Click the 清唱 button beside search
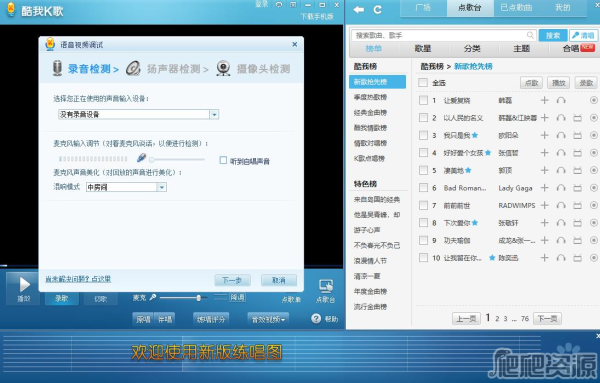 (x=583, y=36)
